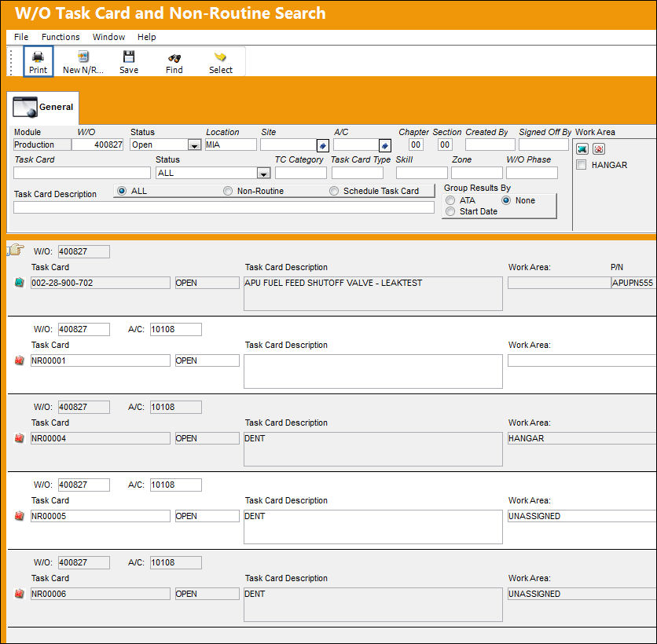657x644 pixels.
Task: Click the Task Card Type input field
Action: click(358, 173)
